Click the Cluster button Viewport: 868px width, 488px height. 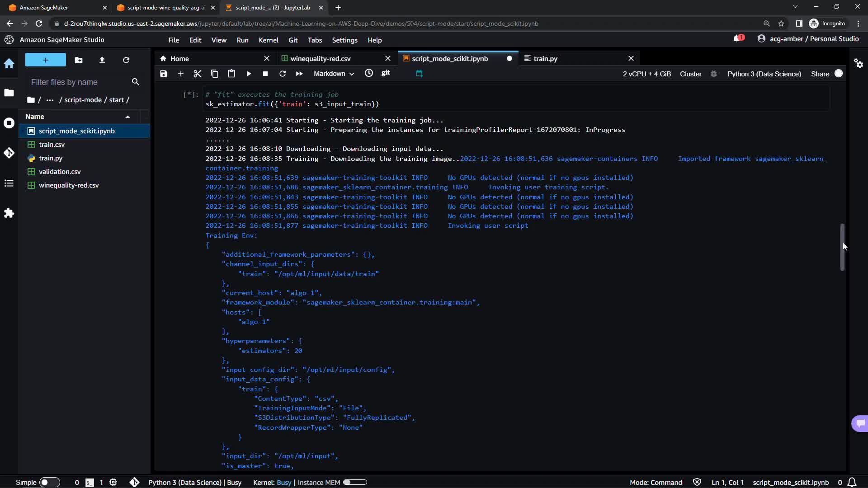[690, 74]
